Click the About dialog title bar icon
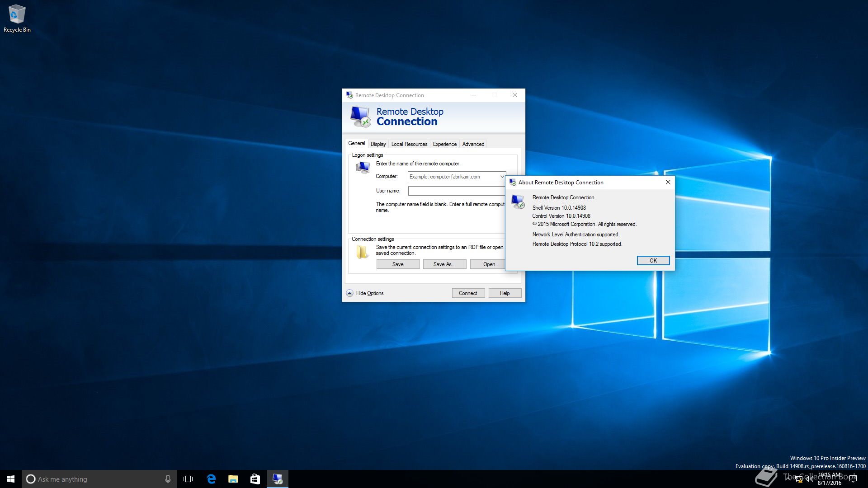868x488 pixels. pos(513,182)
